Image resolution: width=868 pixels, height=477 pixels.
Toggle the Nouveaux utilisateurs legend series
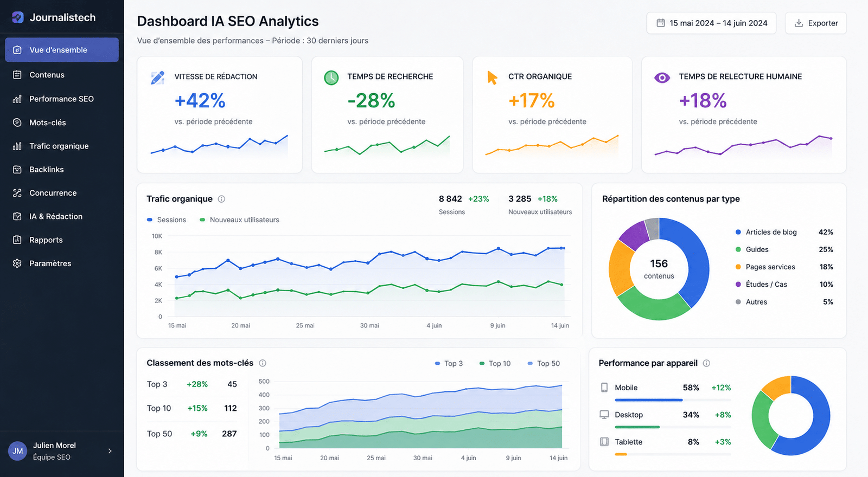pos(239,220)
